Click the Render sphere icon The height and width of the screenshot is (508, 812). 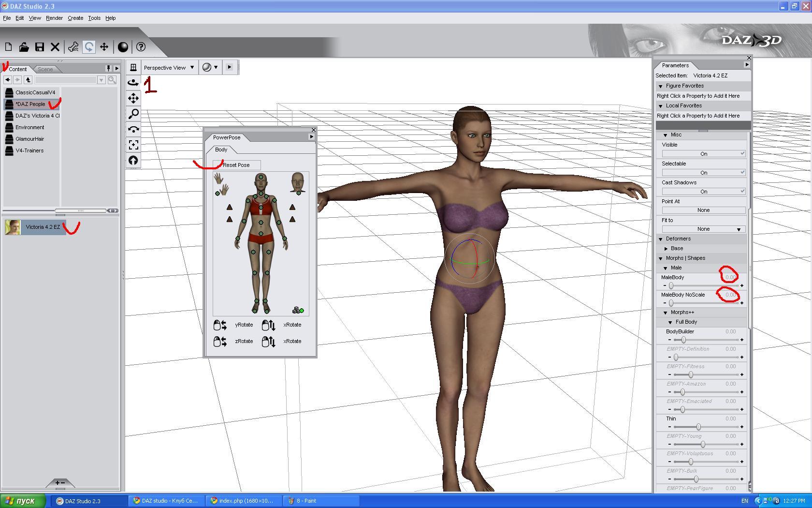[x=123, y=47]
